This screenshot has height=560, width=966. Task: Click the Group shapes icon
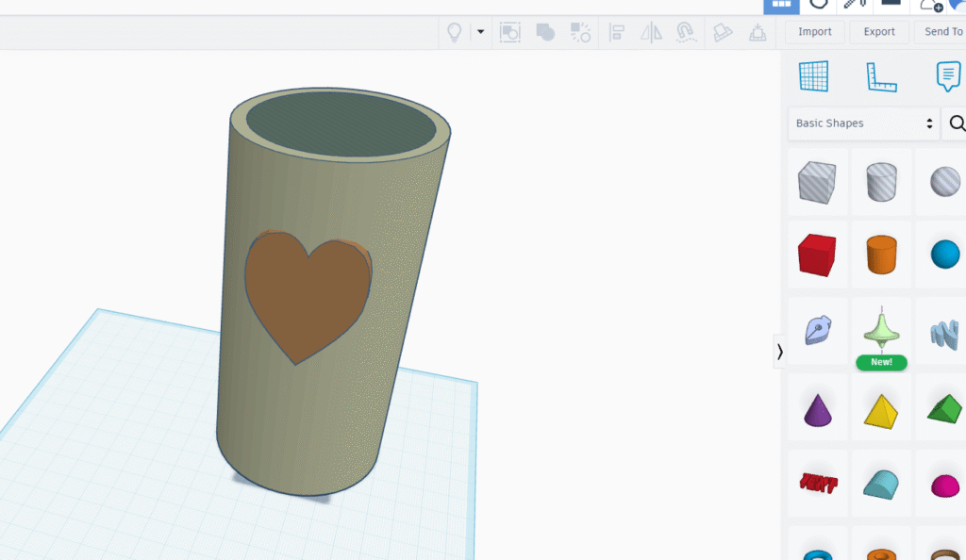point(545,32)
